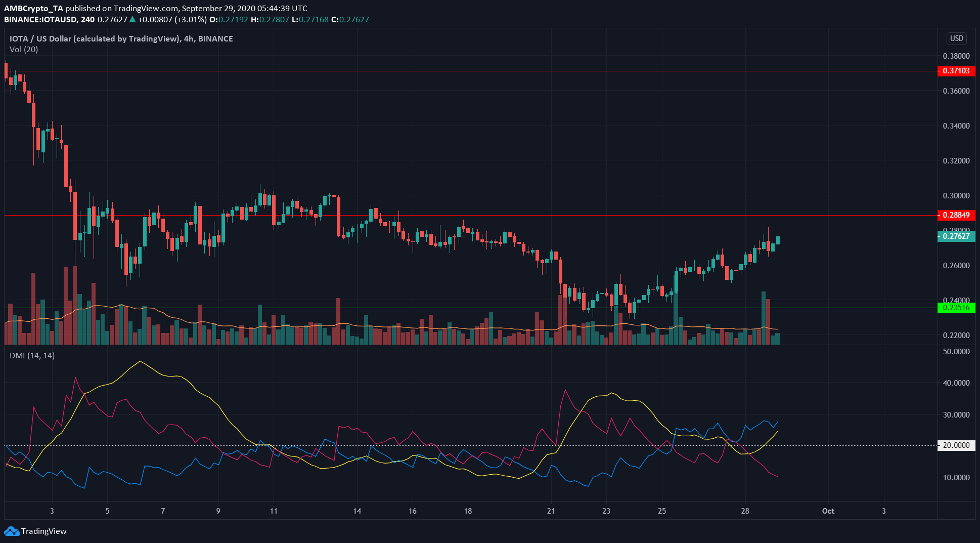This screenshot has width=980, height=543.
Task: Click the low value L:0.27168
Action: tap(310, 19)
